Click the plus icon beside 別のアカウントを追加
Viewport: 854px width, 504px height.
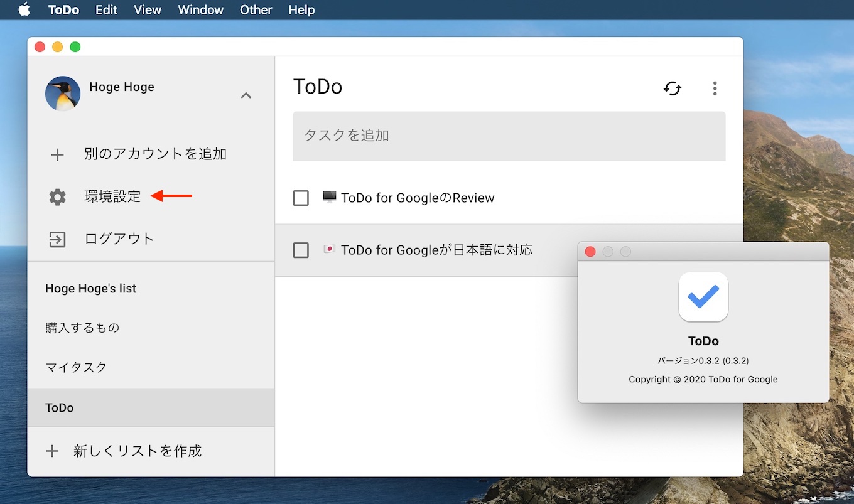(x=57, y=154)
